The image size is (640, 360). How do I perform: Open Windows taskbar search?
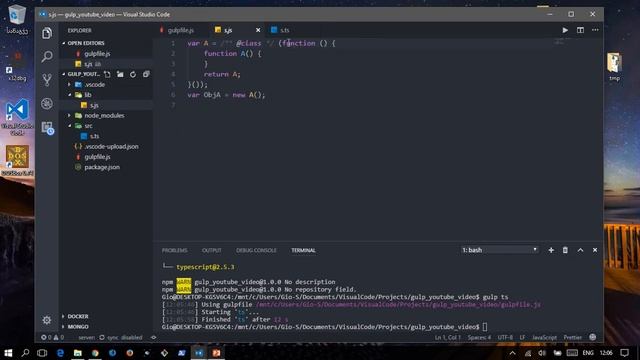point(25,353)
